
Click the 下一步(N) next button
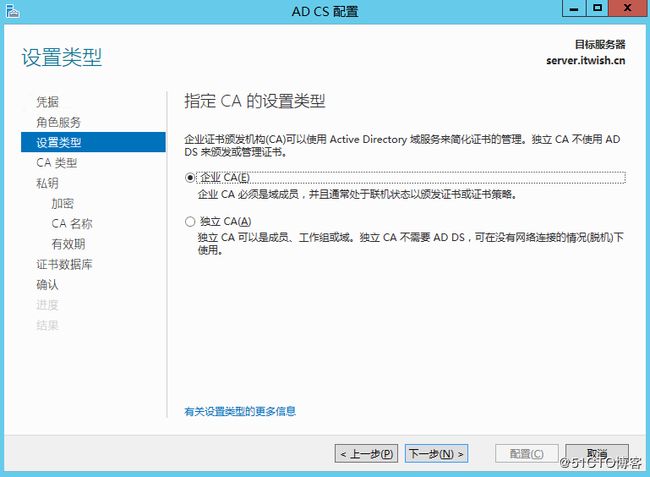click(436, 454)
